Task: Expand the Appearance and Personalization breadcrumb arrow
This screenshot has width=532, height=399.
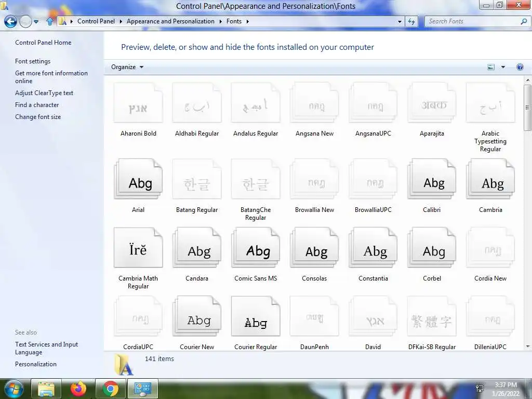Action: [x=220, y=21]
